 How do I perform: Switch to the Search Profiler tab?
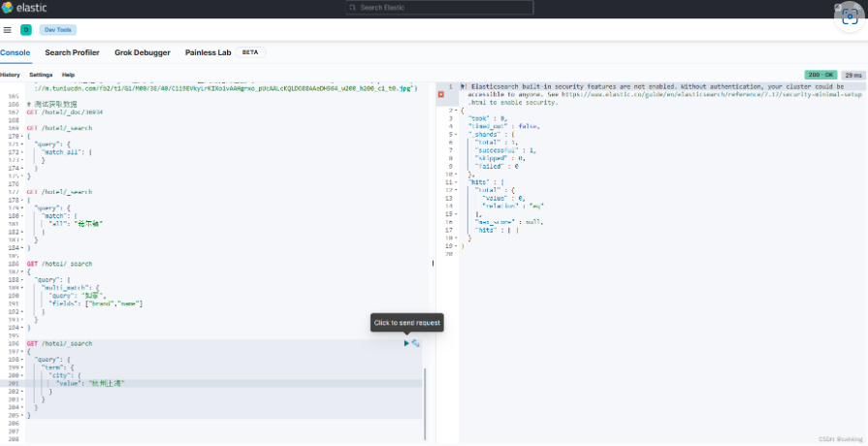pyautogui.click(x=72, y=52)
